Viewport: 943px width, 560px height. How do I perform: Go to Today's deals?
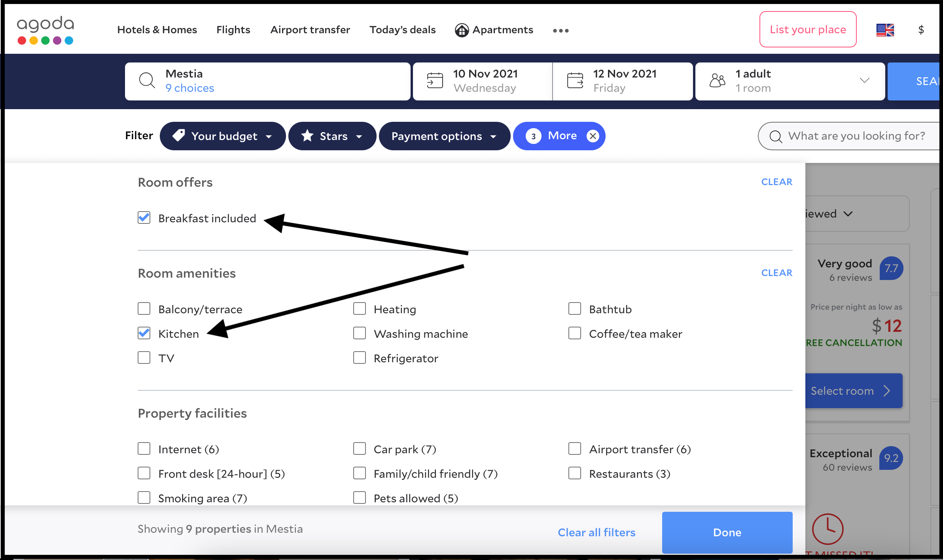tap(402, 30)
